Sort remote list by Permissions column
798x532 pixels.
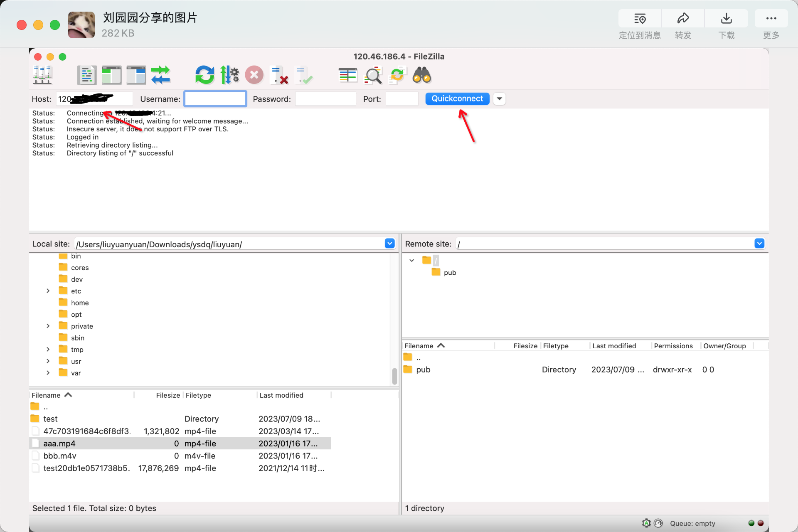pos(673,346)
